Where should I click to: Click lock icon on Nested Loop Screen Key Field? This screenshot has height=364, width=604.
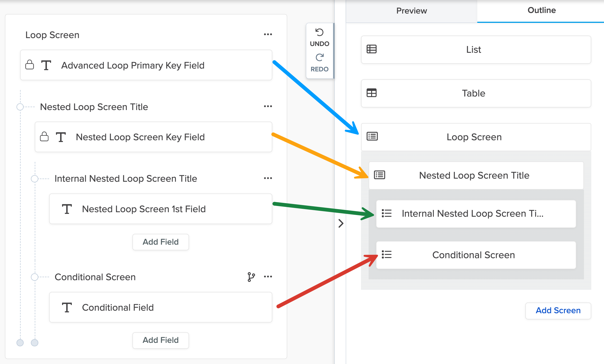pos(44,137)
